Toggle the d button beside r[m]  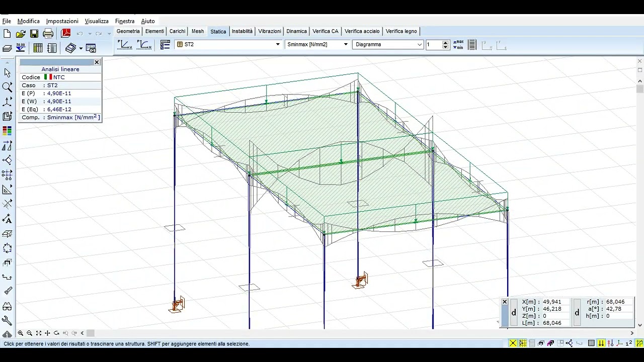[577, 313]
